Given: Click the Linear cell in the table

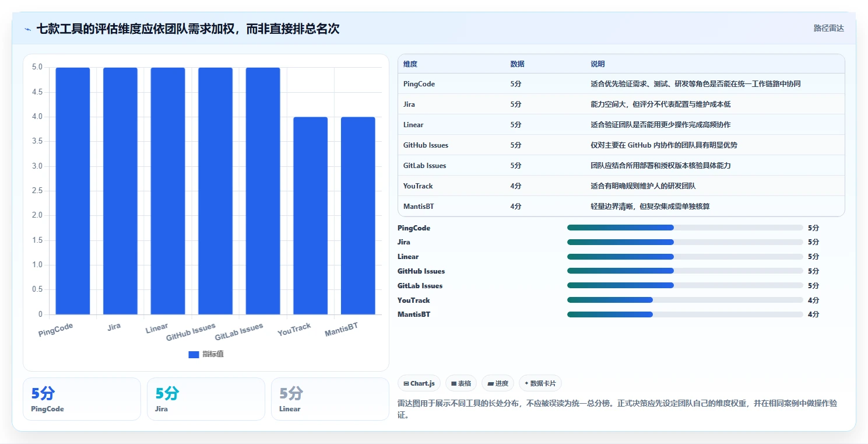Looking at the screenshot, I should click(413, 125).
